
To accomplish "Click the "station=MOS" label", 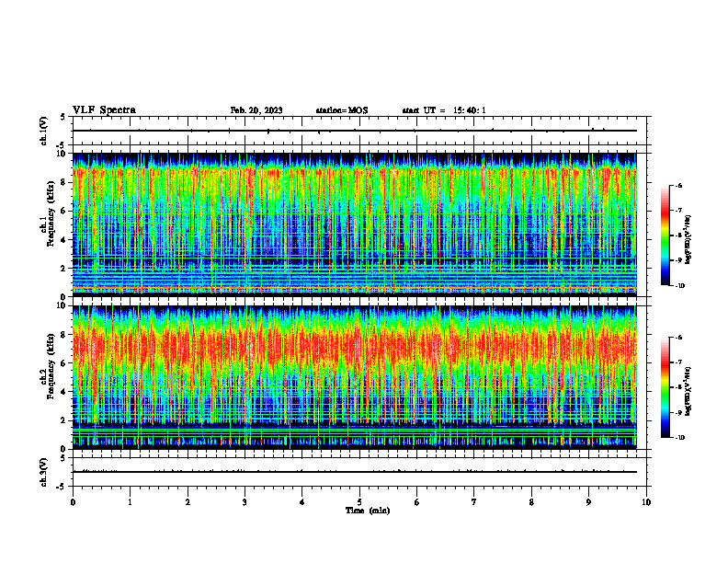I will pyautogui.click(x=342, y=110).
